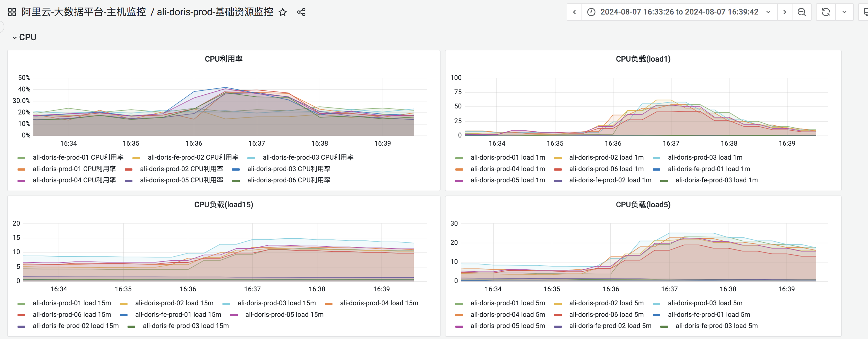868x339 pixels.
Task: Select ali-doris-fe-prod-03 load 1m legend label
Action: (717, 180)
